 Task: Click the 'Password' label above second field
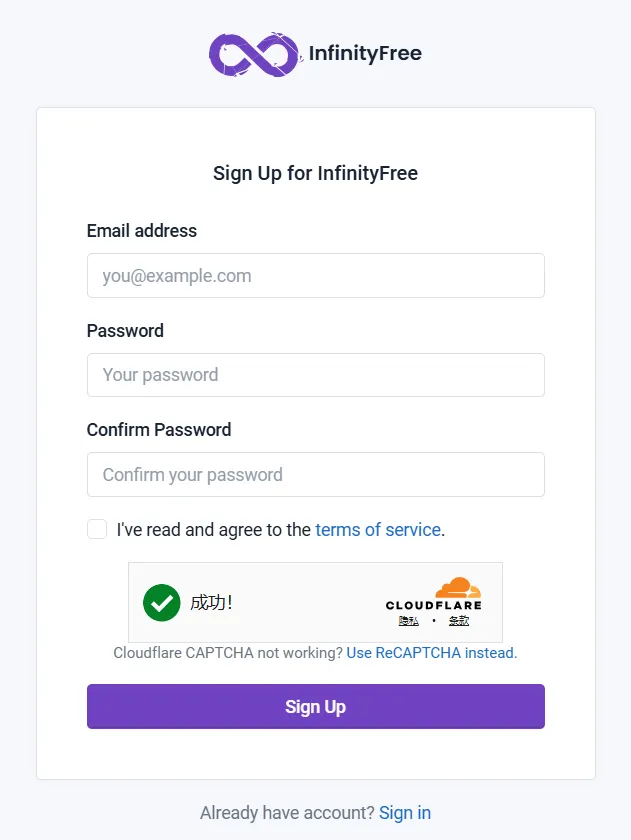pos(125,331)
